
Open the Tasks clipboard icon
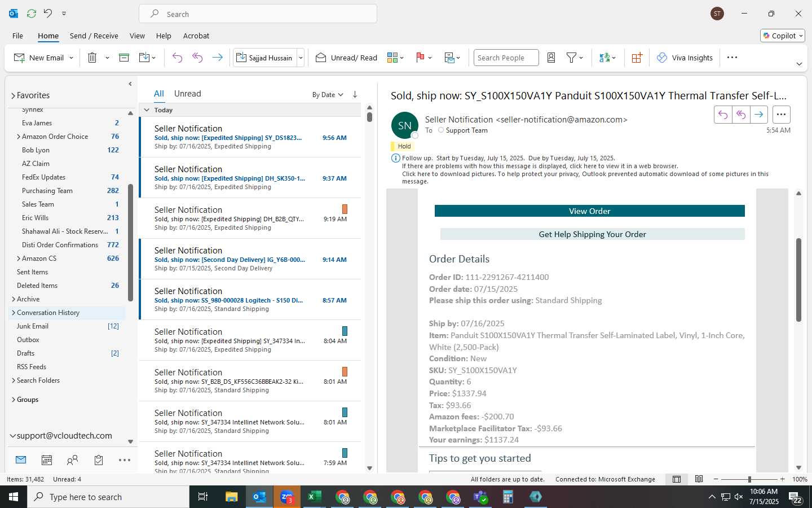[x=99, y=460]
